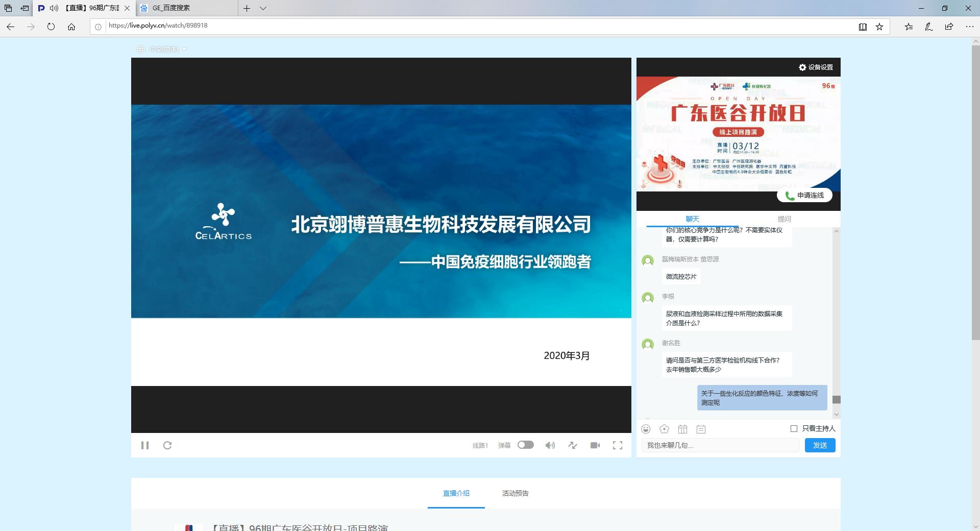Screen dimensions: 980x531
Task: Click the chat message input field
Action: point(720,445)
